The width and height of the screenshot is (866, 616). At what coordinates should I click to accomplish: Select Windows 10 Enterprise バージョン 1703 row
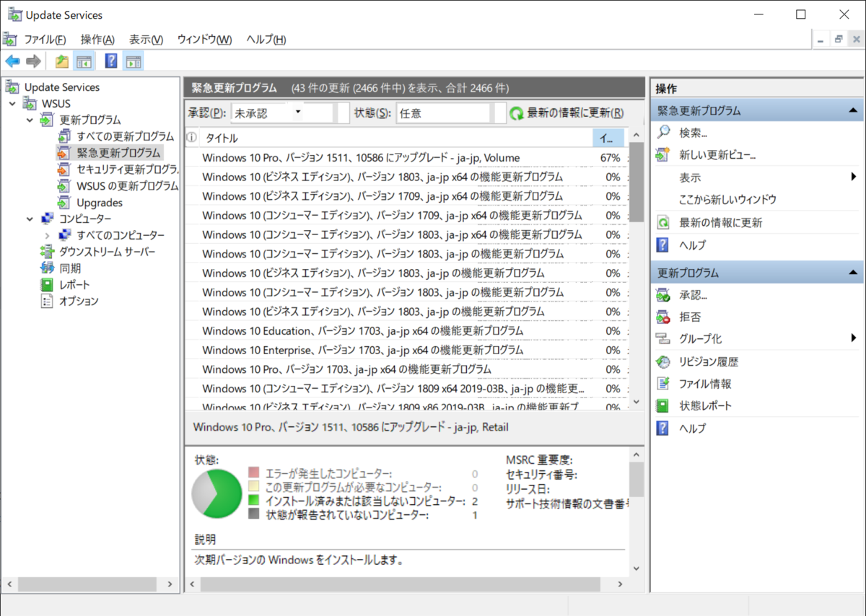[407, 350]
